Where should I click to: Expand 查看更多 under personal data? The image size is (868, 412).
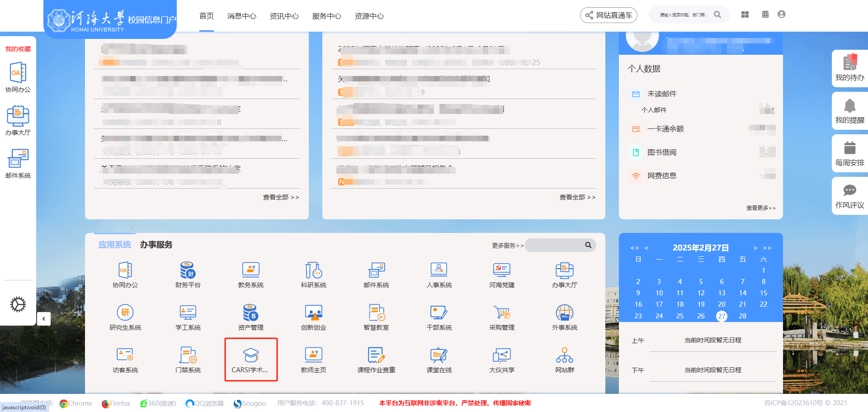tap(760, 208)
